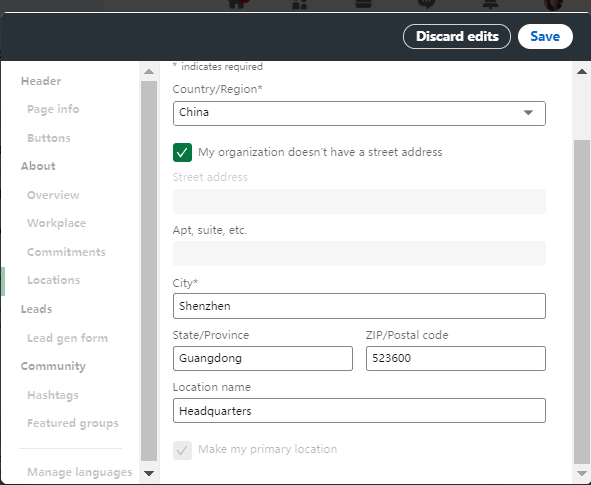This screenshot has height=485, width=591.
Task: Click sidebar scroll up arrow
Action: click(x=149, y=71)
